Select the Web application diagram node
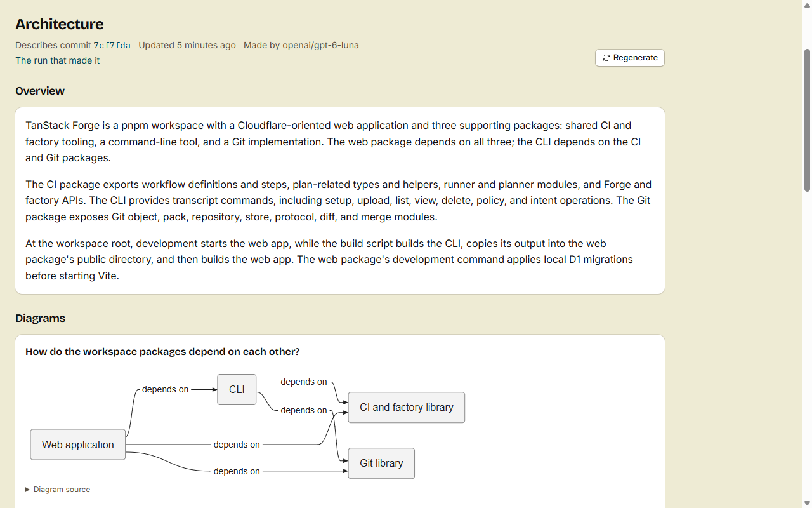Screen dimensions: 812x508 pos(78,444)
